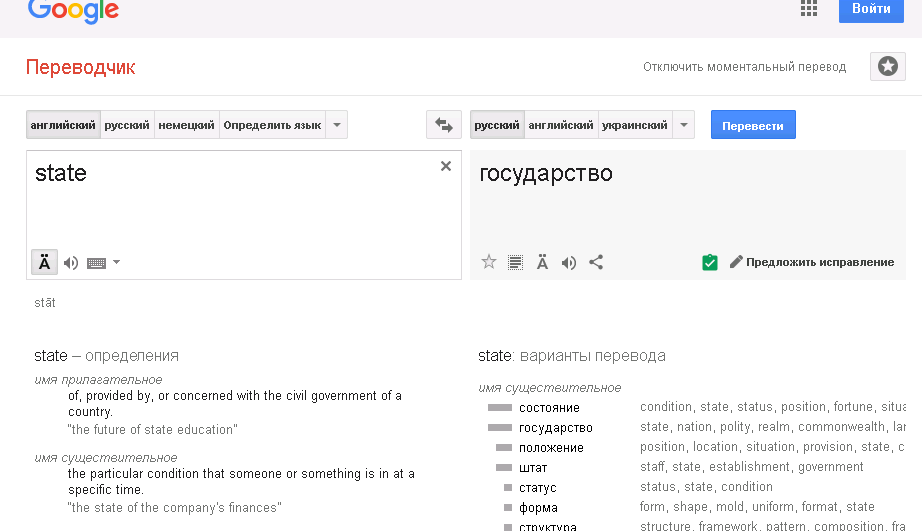This screenshot has width=922, height=531.
Task: Open Phrasebook with the star button
Action: click(887, 66)
